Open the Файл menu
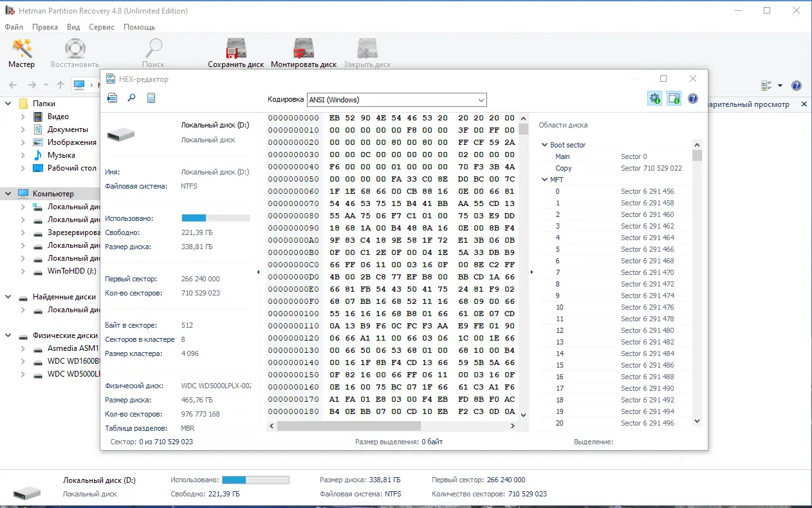Screen dimensions: 812x508 (x=14, y=27)
